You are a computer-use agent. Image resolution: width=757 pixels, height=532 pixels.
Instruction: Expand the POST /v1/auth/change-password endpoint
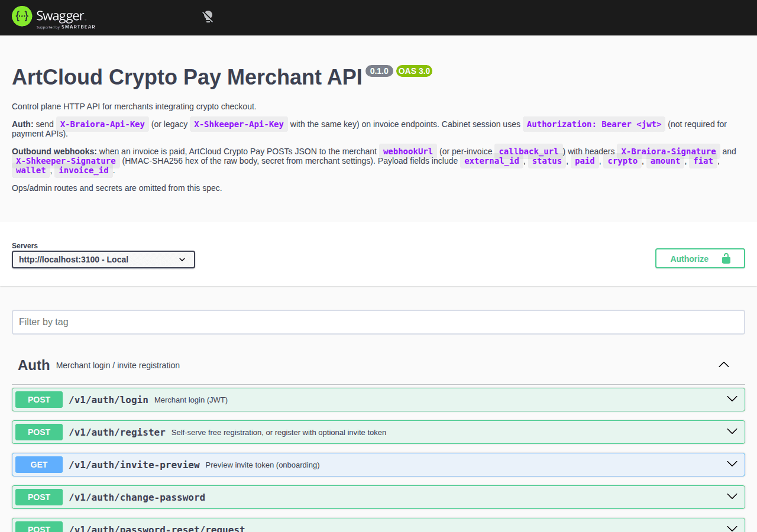[x=378, y=497]
